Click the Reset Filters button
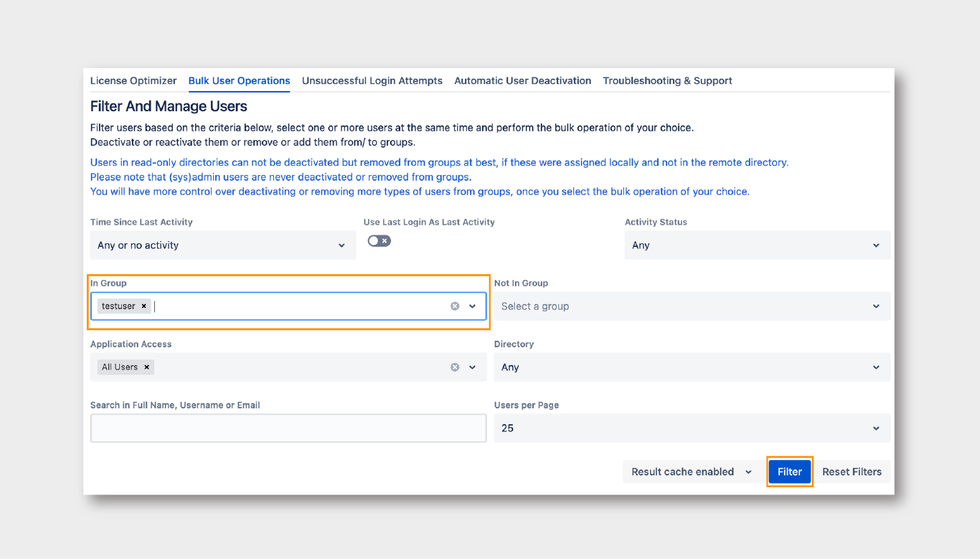 (852, 472)
